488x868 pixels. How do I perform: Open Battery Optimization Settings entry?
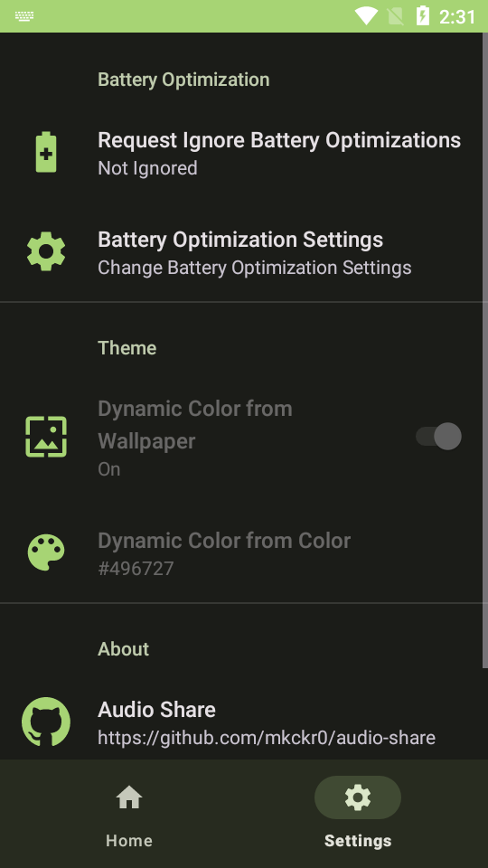(x=244, y=252)
